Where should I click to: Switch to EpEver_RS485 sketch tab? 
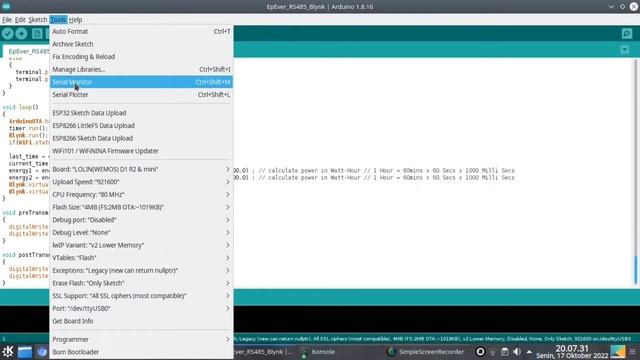pyautogui.click(x=27, y=51)
